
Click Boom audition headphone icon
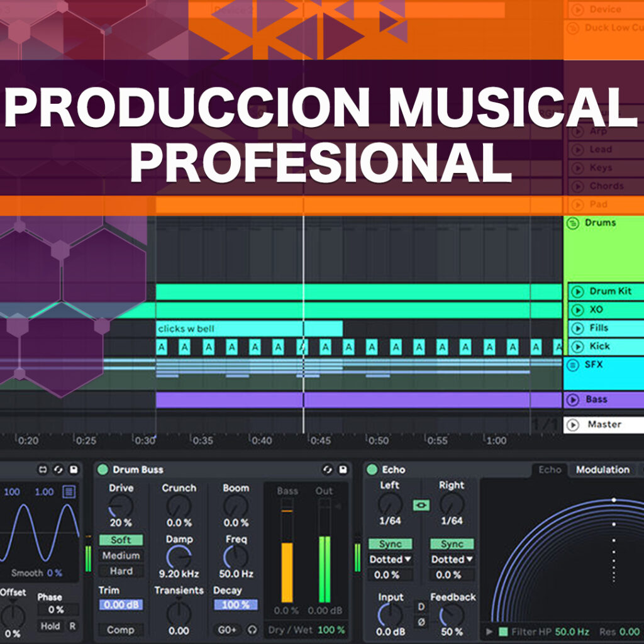coord(252,630)
